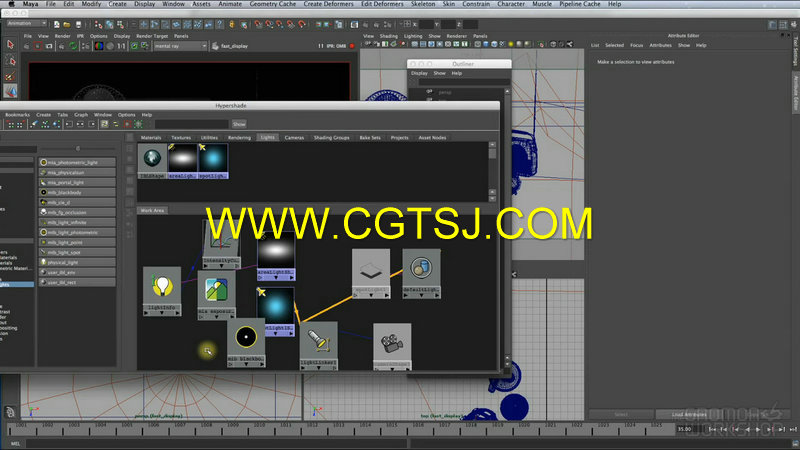The height and width of the screenshot is (450, 800).
Task: Open Skeleton menu in Maya menu bar
Action: click(x=423, y=4)
